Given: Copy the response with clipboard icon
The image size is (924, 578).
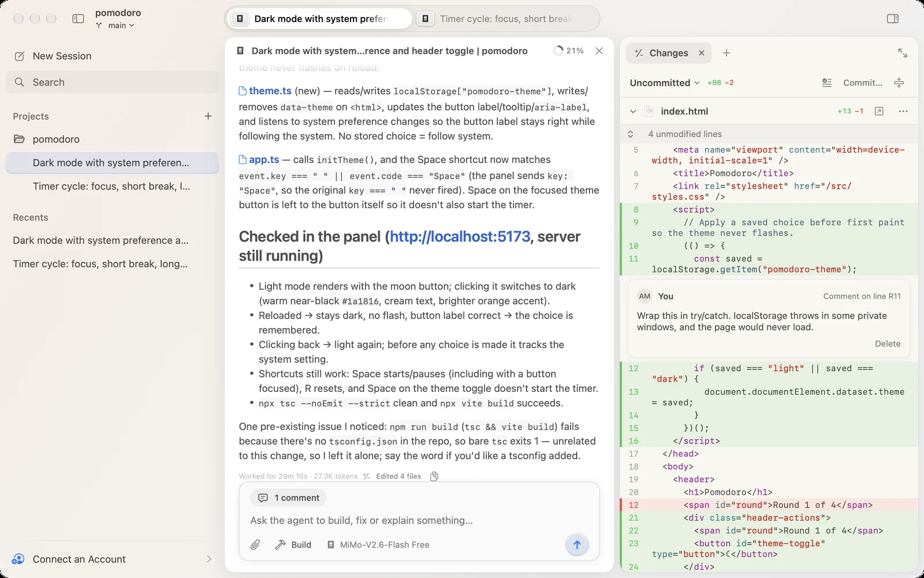Looking at the screenshot, I should point(434,476).
